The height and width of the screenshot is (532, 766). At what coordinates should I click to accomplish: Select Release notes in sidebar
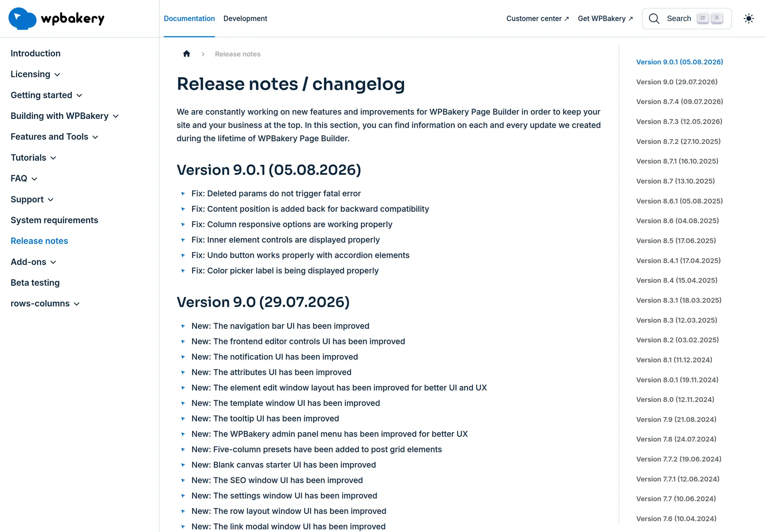click(39, 241)
